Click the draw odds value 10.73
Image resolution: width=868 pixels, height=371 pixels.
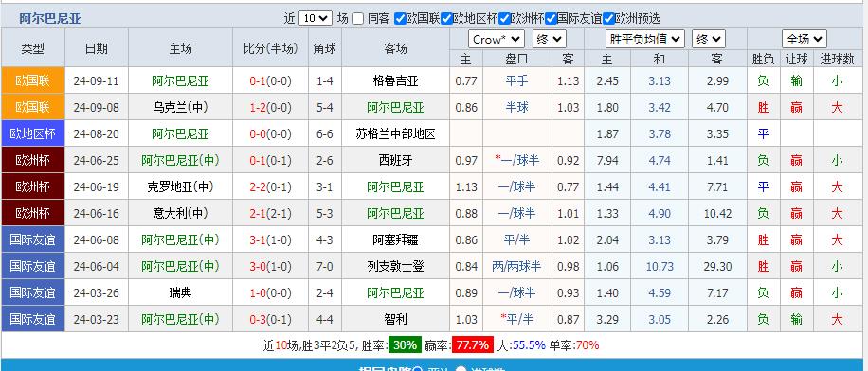click(660, 267)
